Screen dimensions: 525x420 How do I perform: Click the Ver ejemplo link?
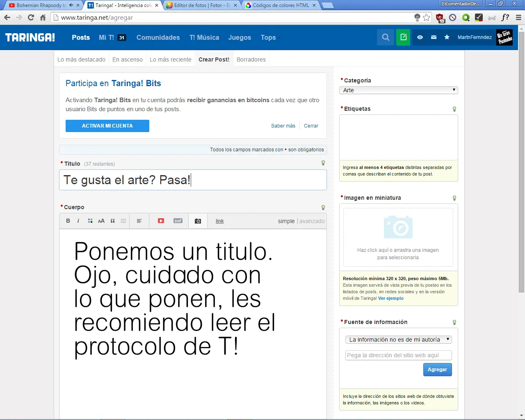(391, 298)
